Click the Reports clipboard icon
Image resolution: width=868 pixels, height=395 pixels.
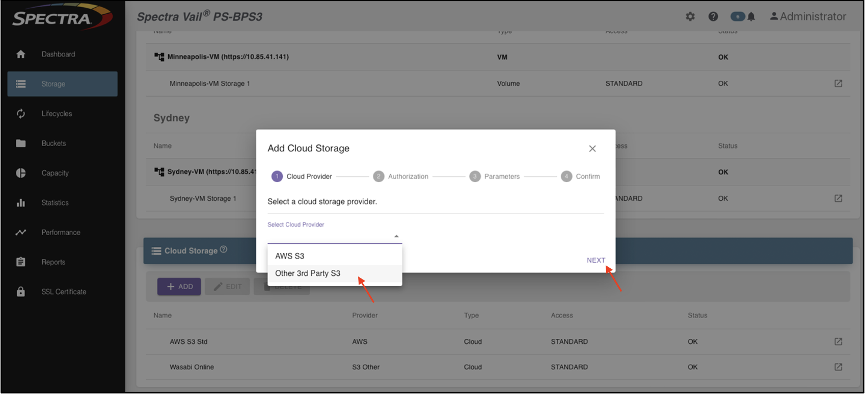[x=21, y=262]
